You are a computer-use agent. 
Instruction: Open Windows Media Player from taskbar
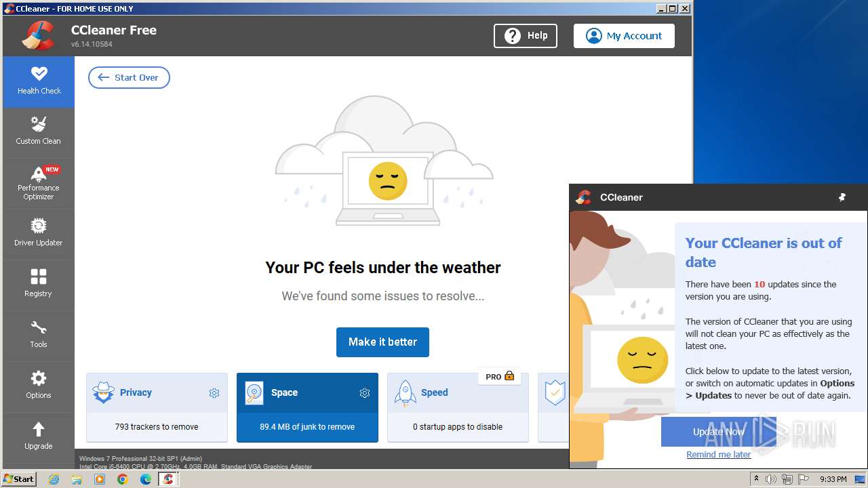[100, 479]
